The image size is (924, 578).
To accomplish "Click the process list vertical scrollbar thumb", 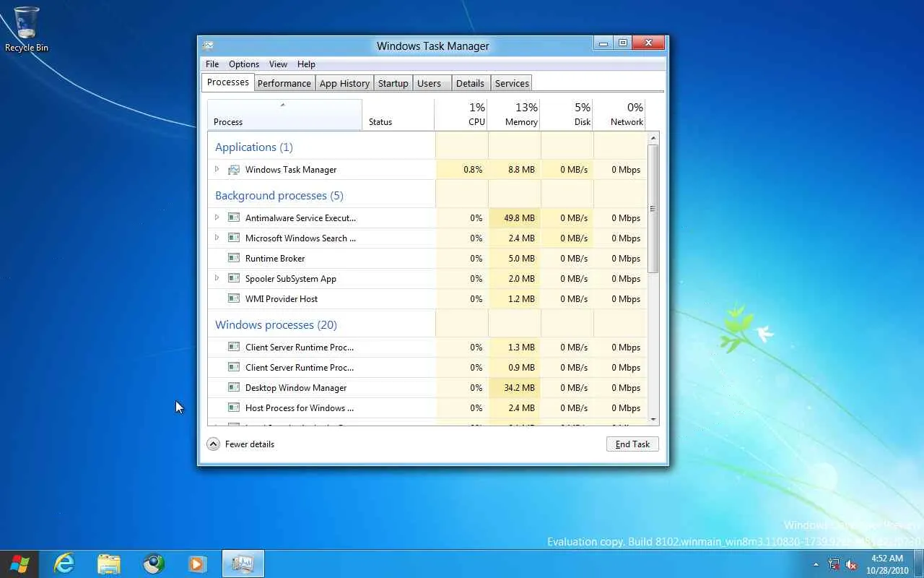I will pos(653,209).
